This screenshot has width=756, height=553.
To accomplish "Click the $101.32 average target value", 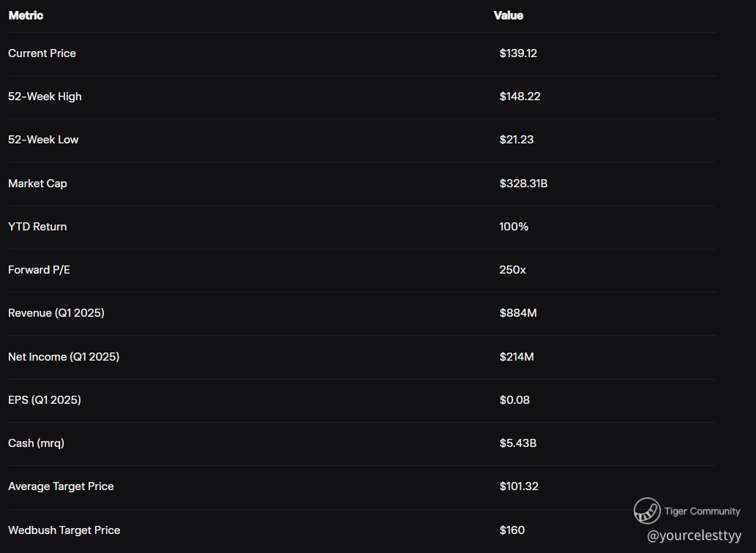I will tap(519, 486).
